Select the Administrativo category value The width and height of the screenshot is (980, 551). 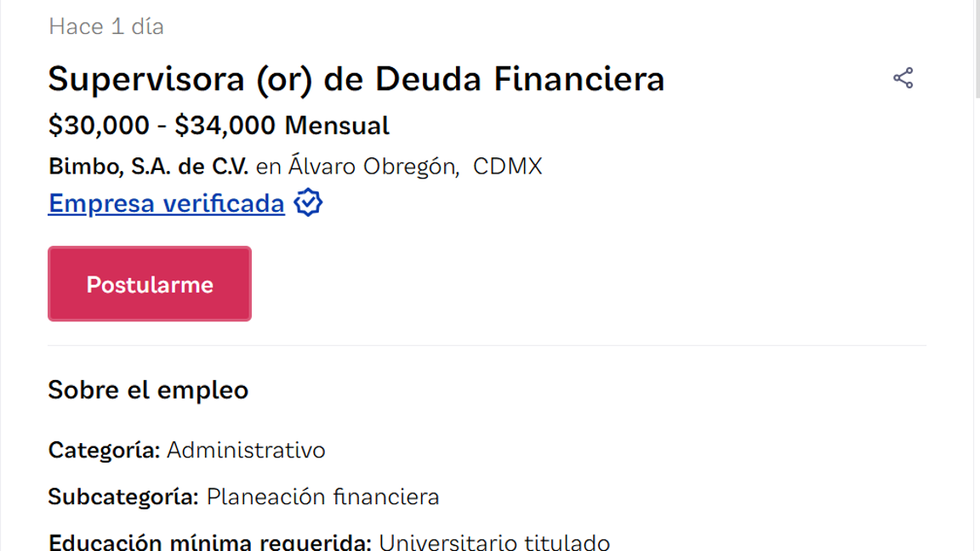247,450
